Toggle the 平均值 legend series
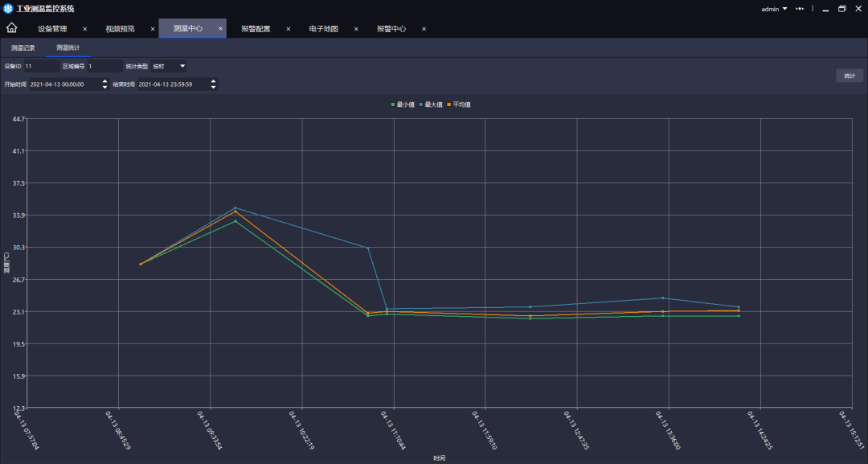The width and height of the screenshot is (868, 464). 460,105
